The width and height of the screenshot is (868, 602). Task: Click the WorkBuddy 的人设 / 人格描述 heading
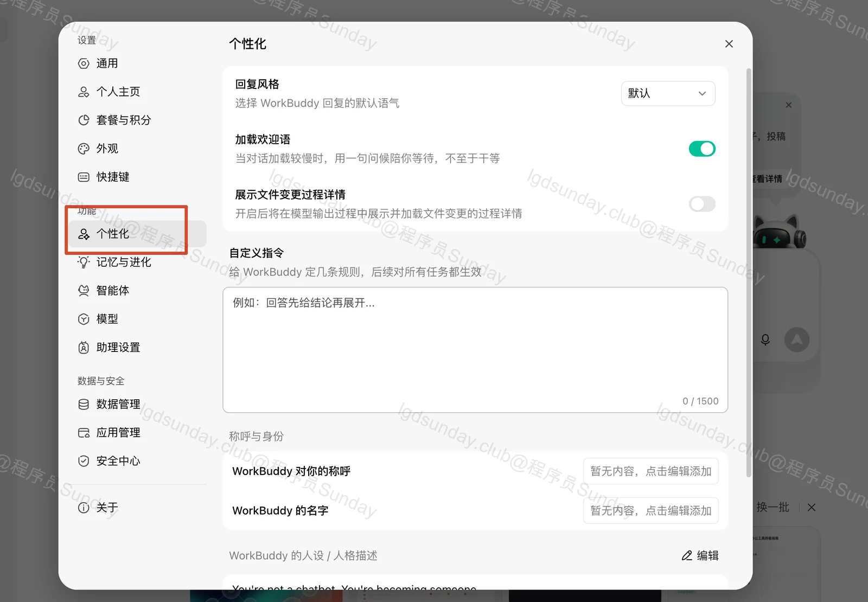coord(303,555)
